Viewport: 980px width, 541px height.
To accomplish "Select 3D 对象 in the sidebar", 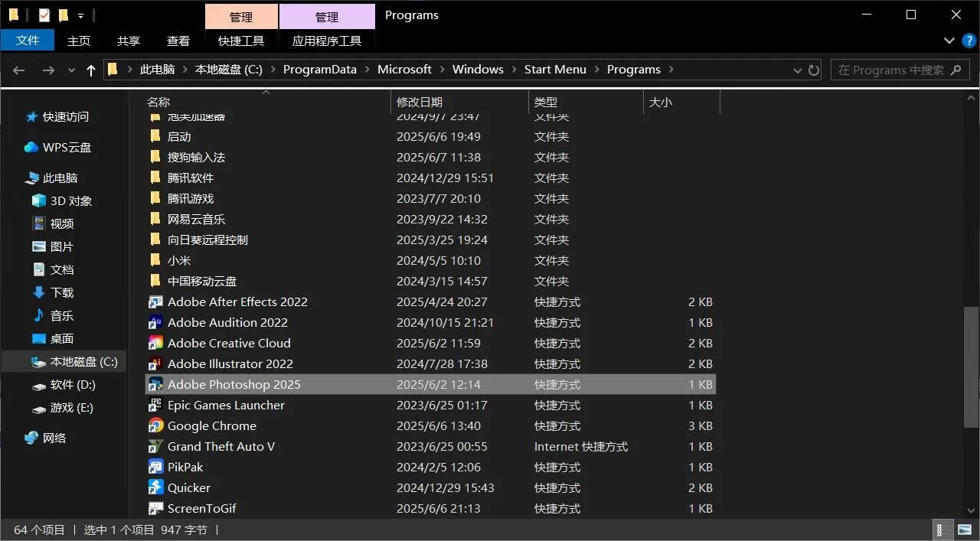I will click(62, 201).
